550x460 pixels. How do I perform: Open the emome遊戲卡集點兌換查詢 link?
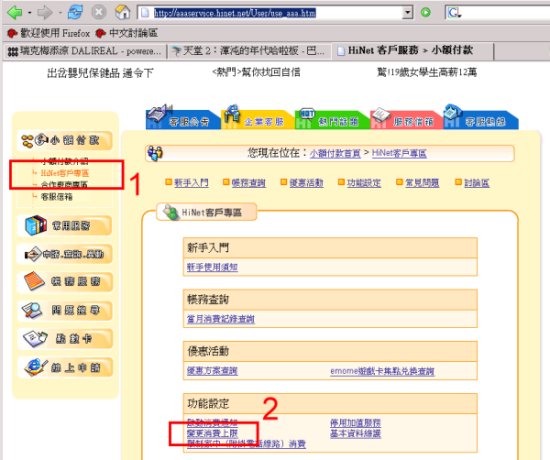point(382,371)
